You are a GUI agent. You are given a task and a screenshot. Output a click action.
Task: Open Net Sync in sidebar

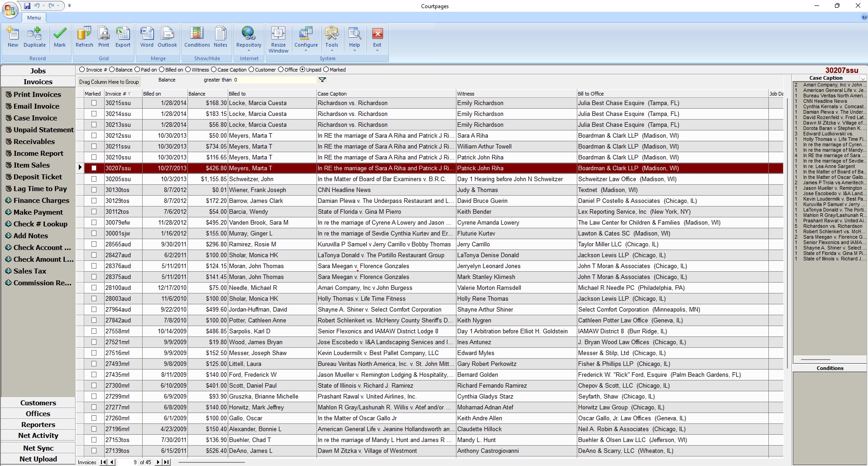tap(38, 448)
